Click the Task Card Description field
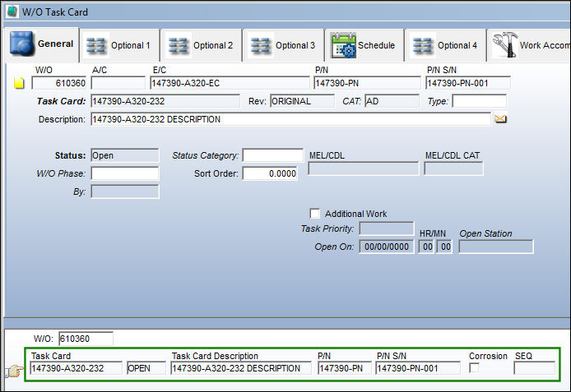Viewport: 571px width, 392px height. [241, 368]
